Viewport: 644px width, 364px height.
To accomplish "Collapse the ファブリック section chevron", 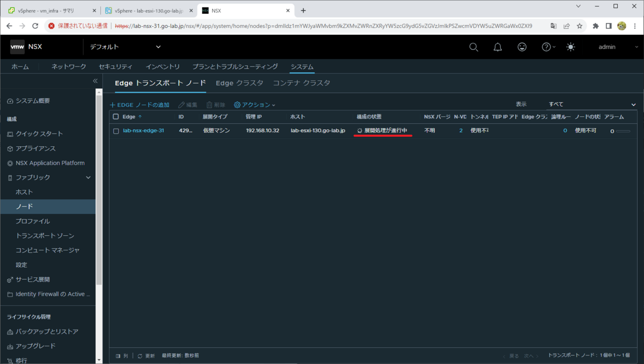I will click(x=89, y=177).
